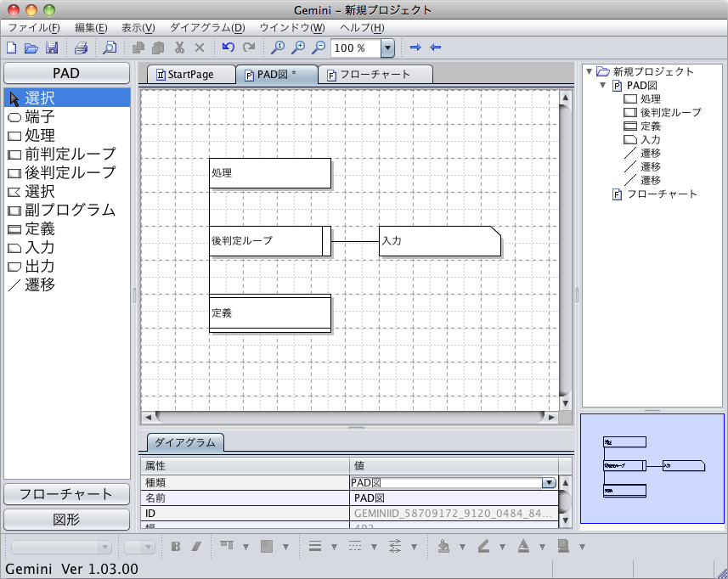
Task: Click the font color A icon
Action: pos(524,547)
